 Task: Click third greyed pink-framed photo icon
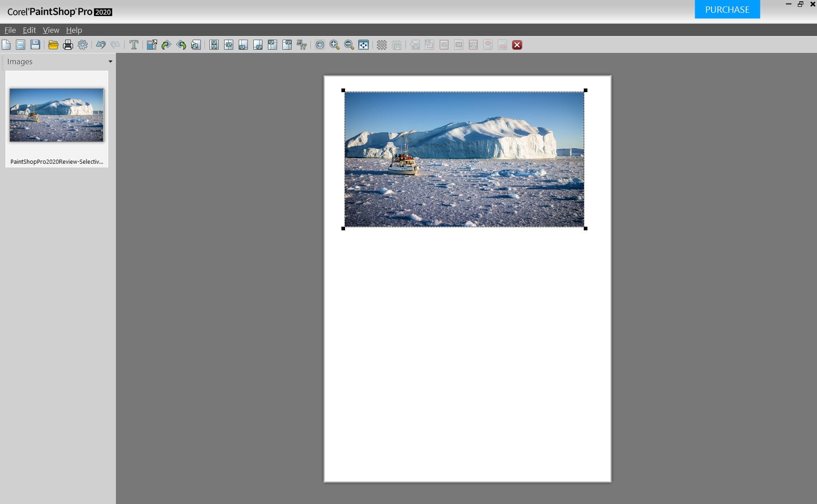tap(473, 45)
